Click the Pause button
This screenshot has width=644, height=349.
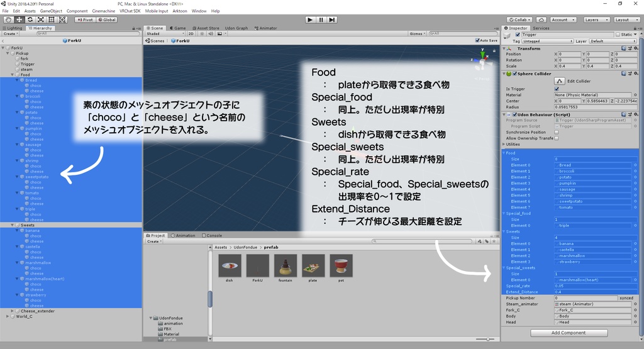[321, 19]
